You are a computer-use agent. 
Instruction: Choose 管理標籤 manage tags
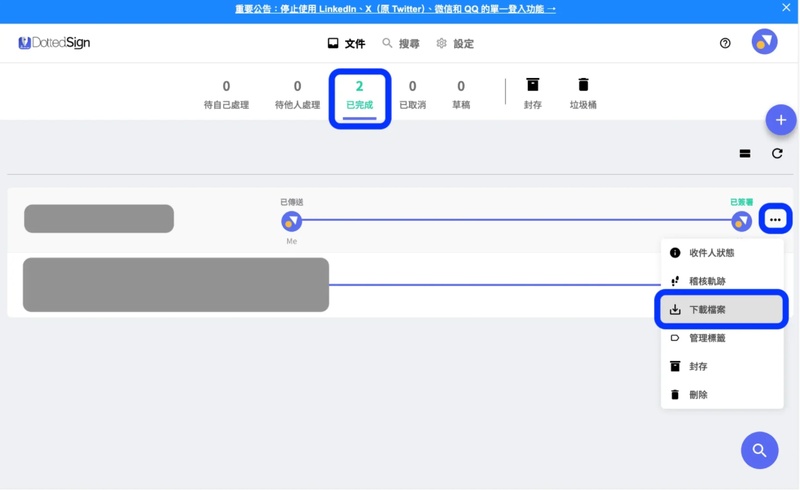pyautogui.click(x=722, y=338)
